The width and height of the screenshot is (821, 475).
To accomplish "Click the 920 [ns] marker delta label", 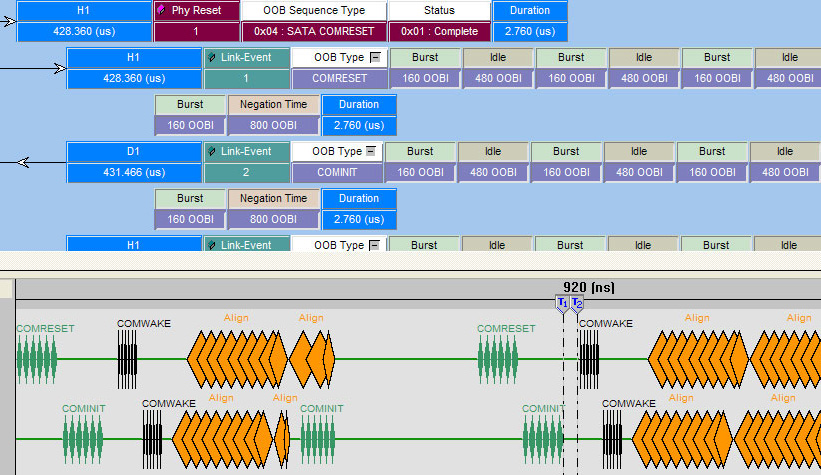I will [x=589, y=287].
